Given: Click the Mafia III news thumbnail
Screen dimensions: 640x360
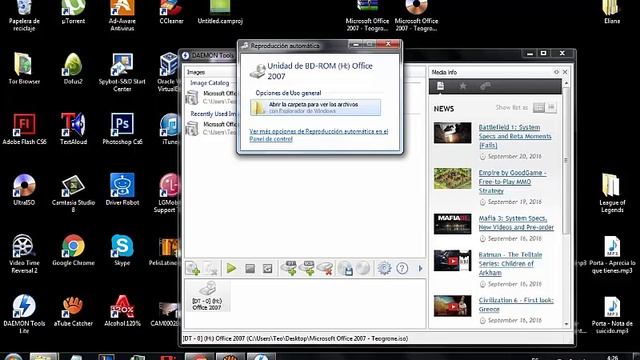Looking at the screenshot, I should 452,224.
